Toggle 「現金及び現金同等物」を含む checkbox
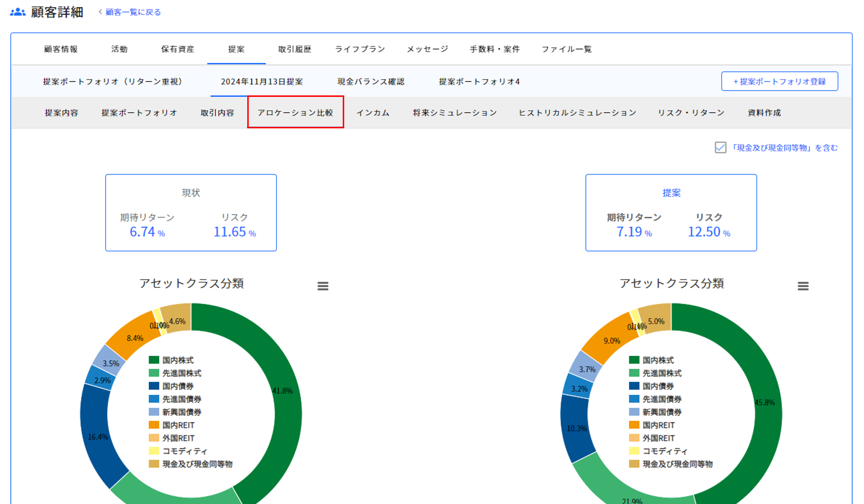864x504 pixels. tap(720, 148)
